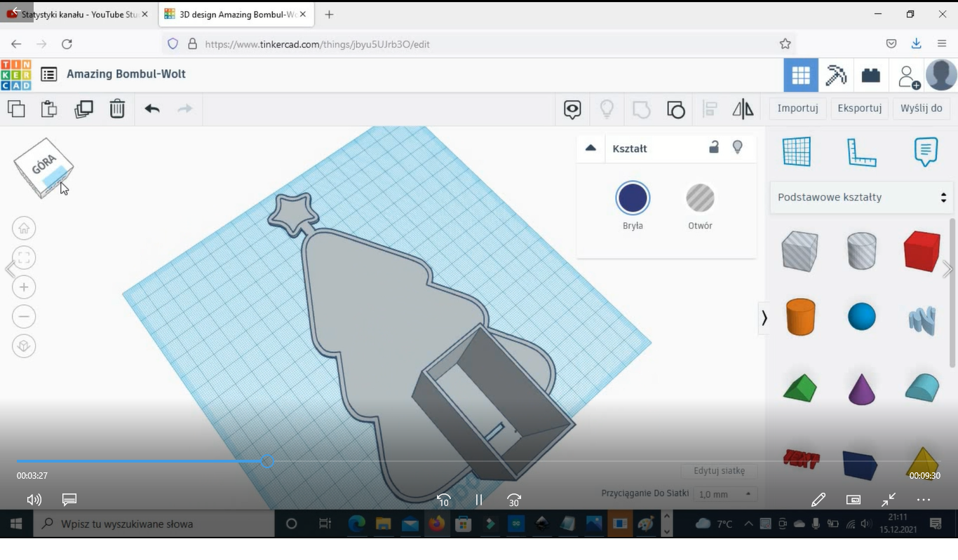Switch to the Statystyki kanału YouTube tab
The width and height of the screenshot is (958, 560).
pyautogui.click(x=77, y=13)
